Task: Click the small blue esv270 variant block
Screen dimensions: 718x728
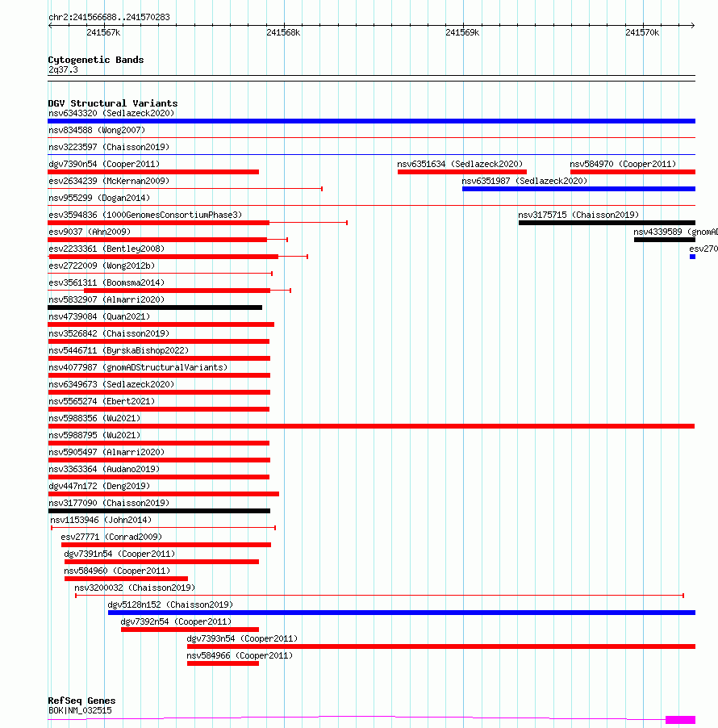Action: [692, 257]
